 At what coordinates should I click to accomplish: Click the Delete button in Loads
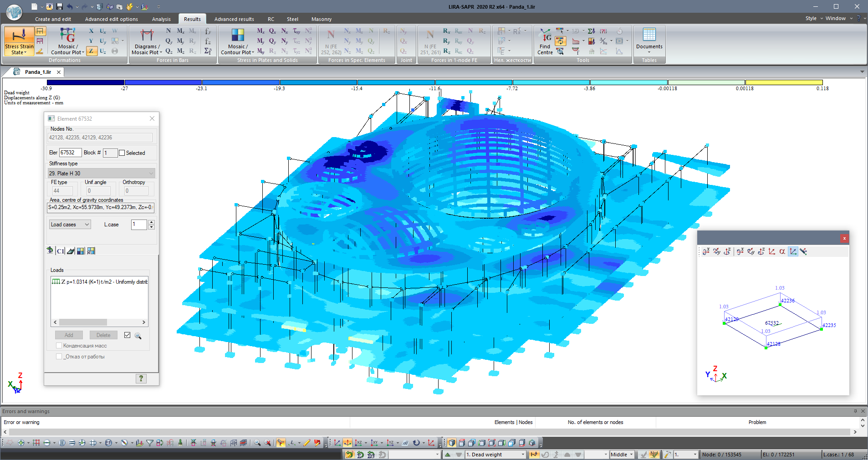click(x=103, y=335)
